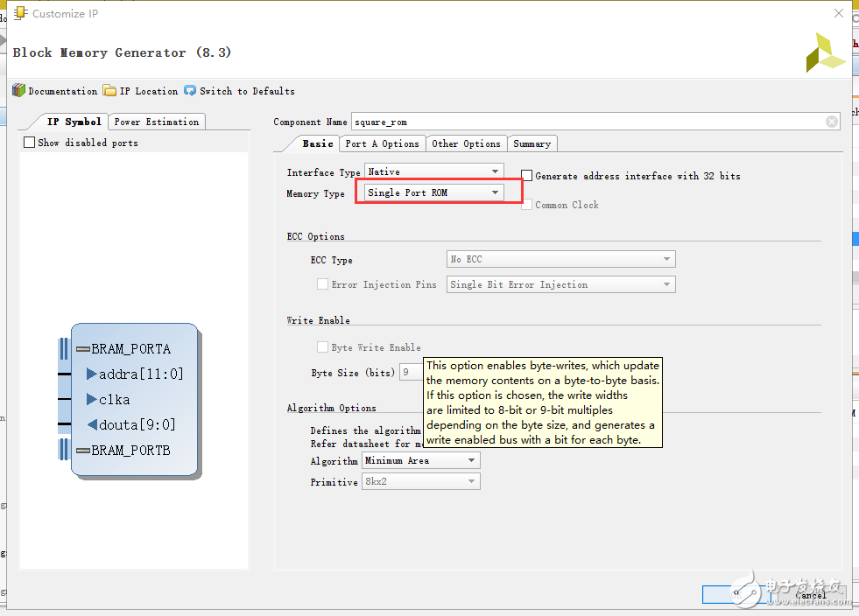The height and width of the screenshot is (616, 859).
Task: Toggle the Error Injection Pins checkbox
Action: (x=322, y=284)
